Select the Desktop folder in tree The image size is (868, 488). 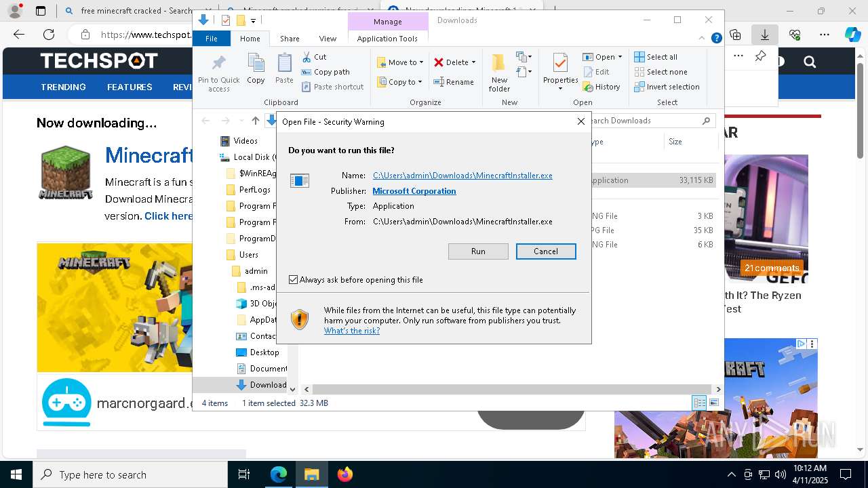[264, 352]
